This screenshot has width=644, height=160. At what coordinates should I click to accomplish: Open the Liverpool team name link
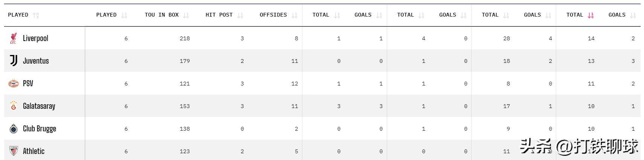tap(35, 38)
